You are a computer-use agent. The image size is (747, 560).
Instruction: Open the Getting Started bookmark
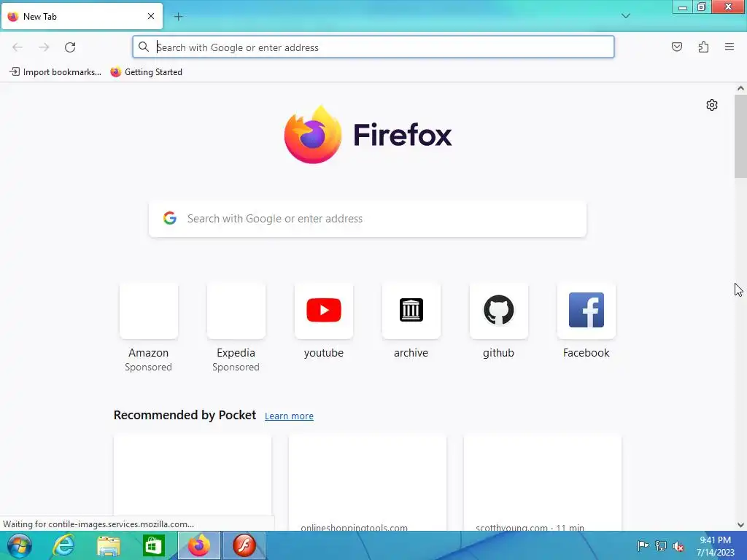(146, 72)
